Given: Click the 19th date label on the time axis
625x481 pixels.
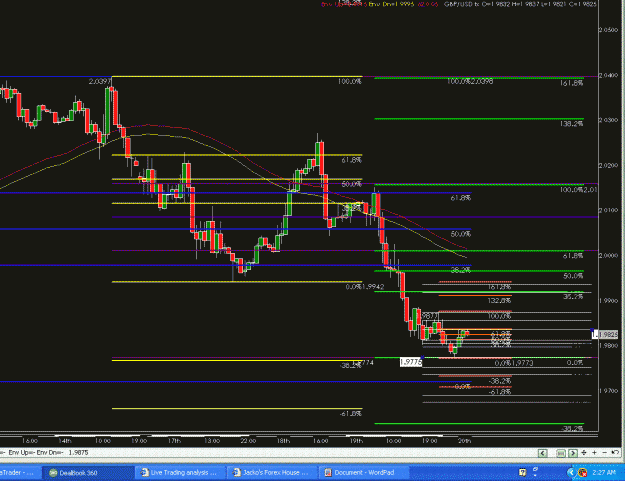Looking at the screenshot, I should 356,441.
